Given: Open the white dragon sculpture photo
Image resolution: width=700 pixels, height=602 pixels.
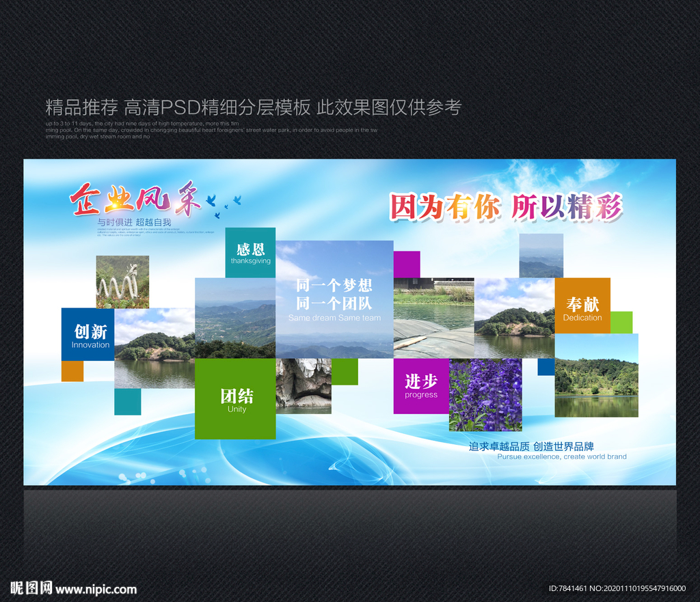Looking at the screenshot, I should click(x=123, y=282).
